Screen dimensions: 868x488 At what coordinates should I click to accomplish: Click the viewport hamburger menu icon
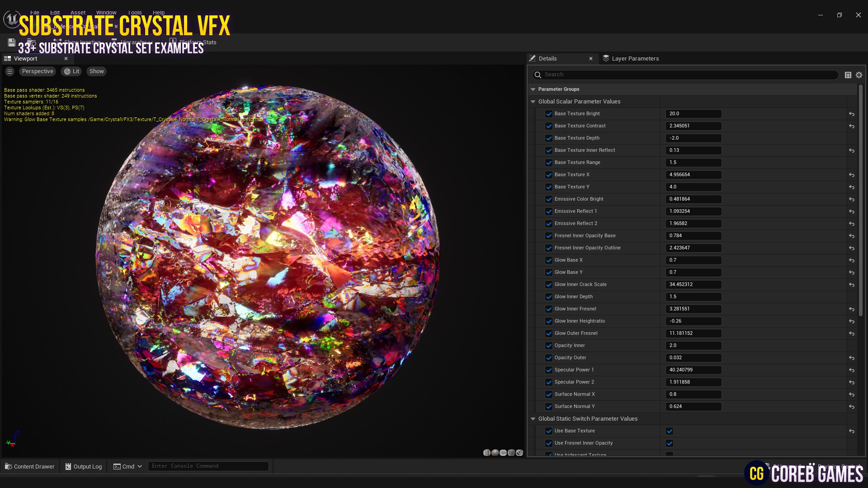click(9, 71)
